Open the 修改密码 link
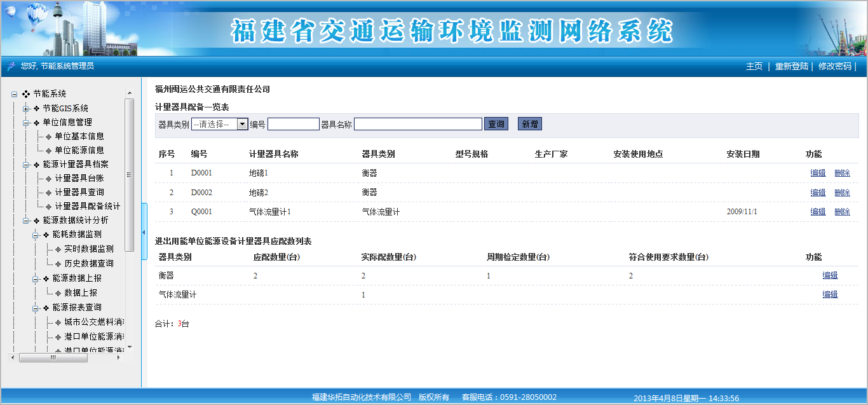 835,66
